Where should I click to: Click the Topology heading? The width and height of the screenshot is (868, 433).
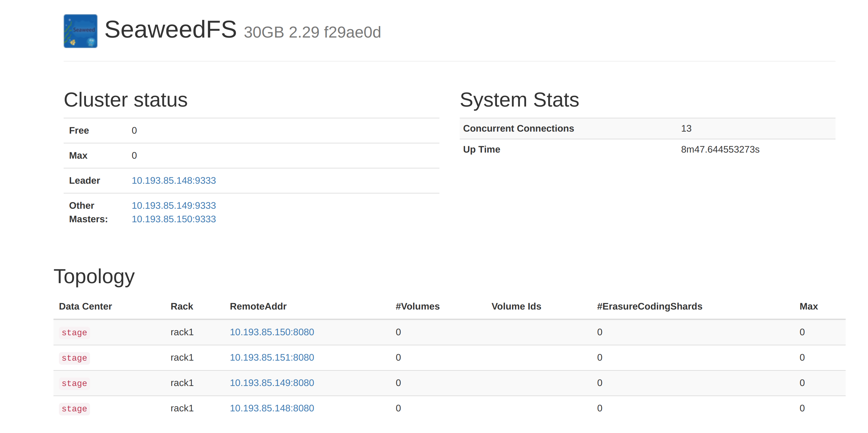pos(94,277)
